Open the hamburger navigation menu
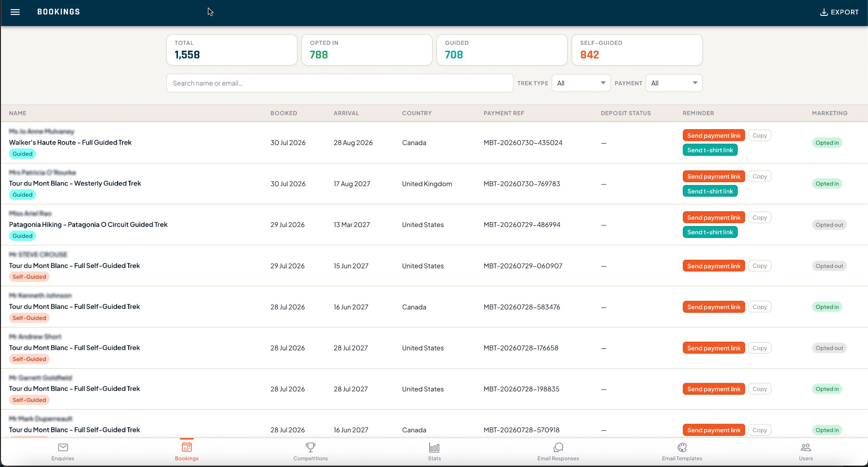This screenshot has width=868, height=467. click(x=15, y=12)
